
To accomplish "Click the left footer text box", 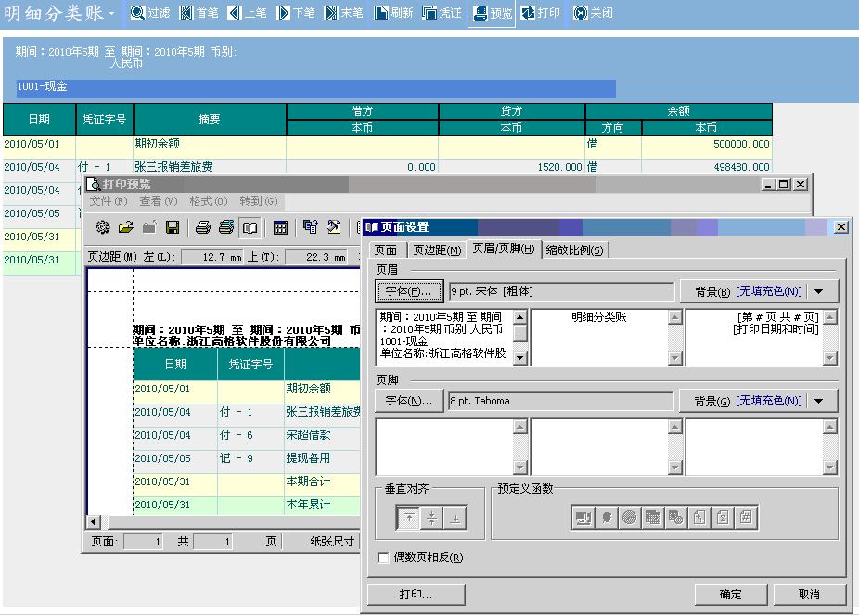I will [444, 447].
